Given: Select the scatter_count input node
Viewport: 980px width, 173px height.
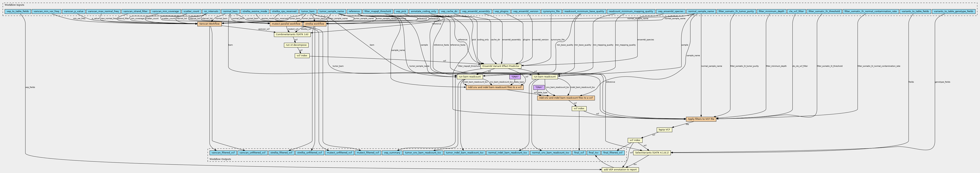Looking at the screenshot, I should tap(191, 11).
